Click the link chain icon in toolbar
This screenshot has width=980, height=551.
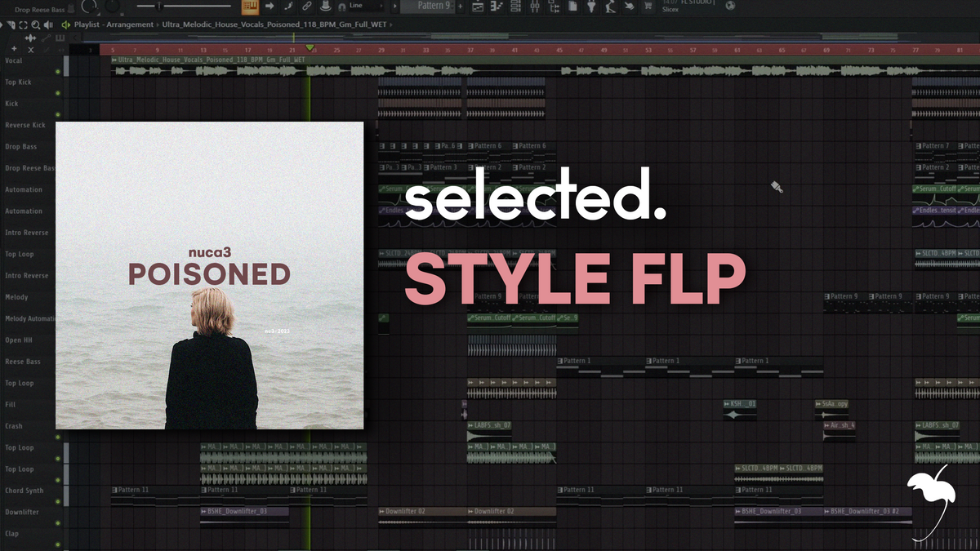pos(307,7)
